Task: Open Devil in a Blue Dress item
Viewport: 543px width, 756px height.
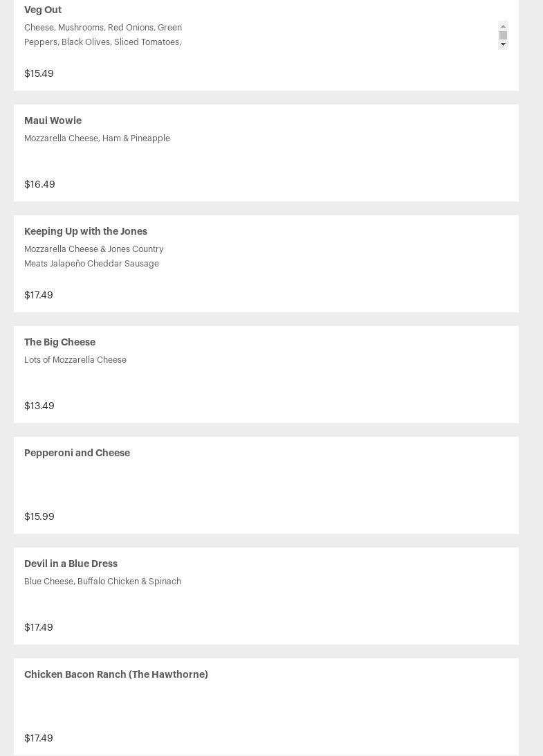Action: point(71,564)
